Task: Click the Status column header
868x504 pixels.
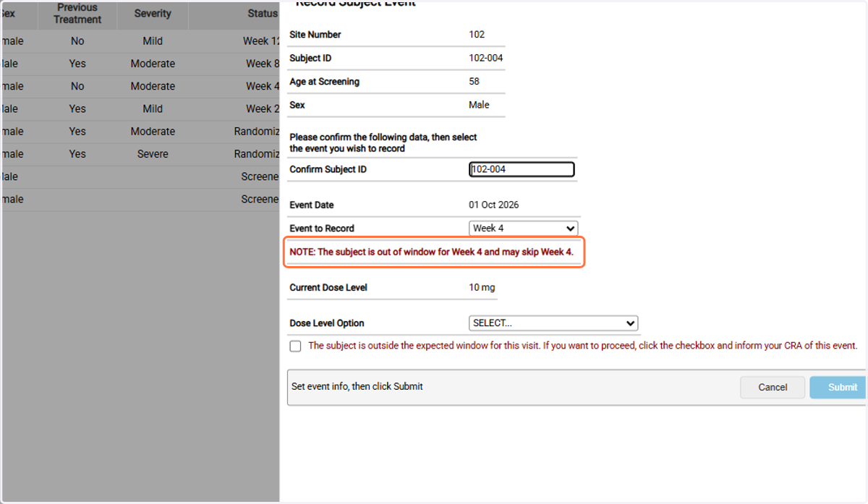Action: (263, 14)
